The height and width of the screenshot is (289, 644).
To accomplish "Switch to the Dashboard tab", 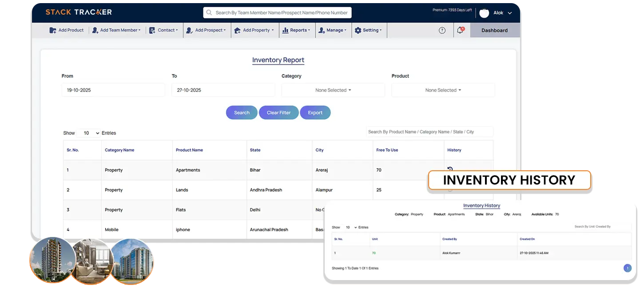I will tap(494, 30).
